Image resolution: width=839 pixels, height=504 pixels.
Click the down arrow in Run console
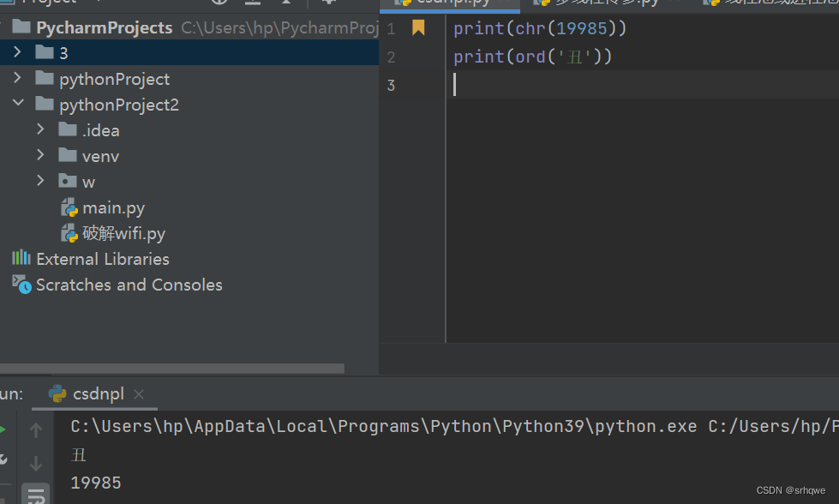coord(35,464)
